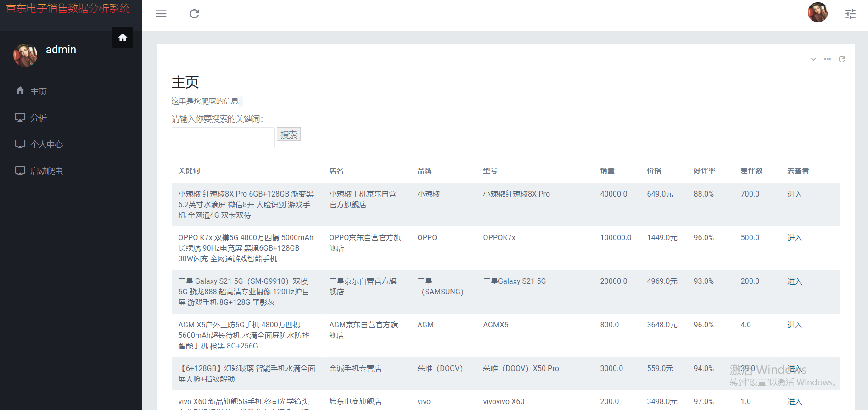This screenshot has height=410, width=868.
Task: Click the 700.0 bad review count cell
Action: coord(750,194)
